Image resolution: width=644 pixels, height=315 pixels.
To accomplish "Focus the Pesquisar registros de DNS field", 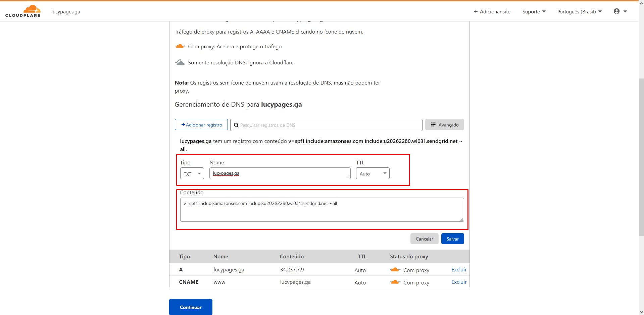I will point(326,125).
